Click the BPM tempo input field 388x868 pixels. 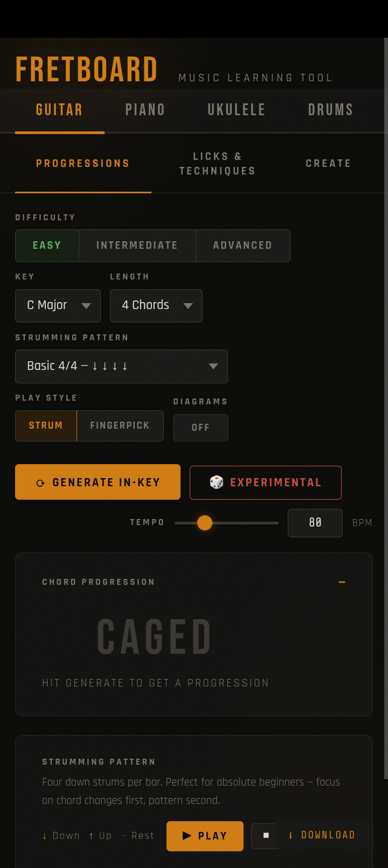(x=315, y=523)
